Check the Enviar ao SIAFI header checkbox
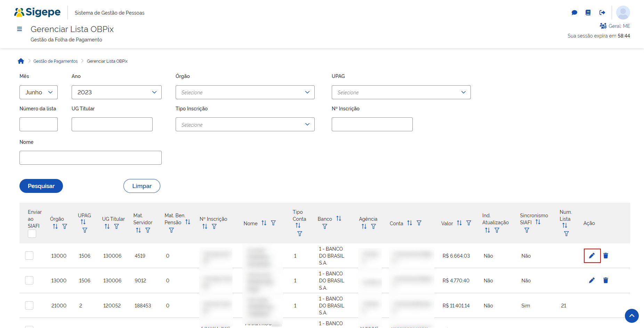Viewport: 644px width, 328px height. click(x=32, y=234)
